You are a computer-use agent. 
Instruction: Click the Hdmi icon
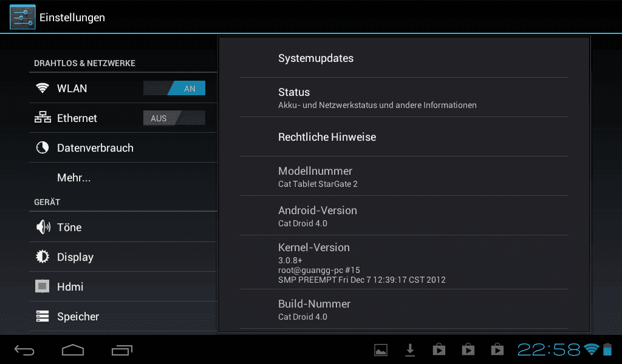(x=43, y=286)
